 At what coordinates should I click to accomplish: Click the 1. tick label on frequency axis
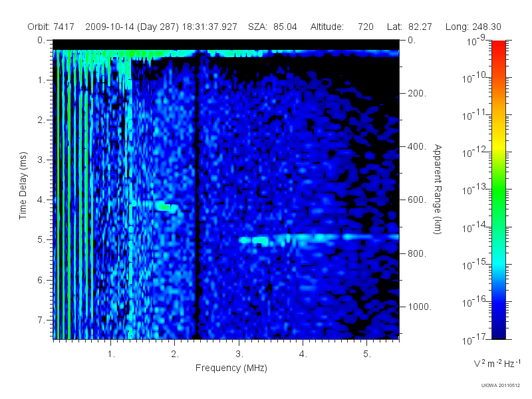[111, 354]
